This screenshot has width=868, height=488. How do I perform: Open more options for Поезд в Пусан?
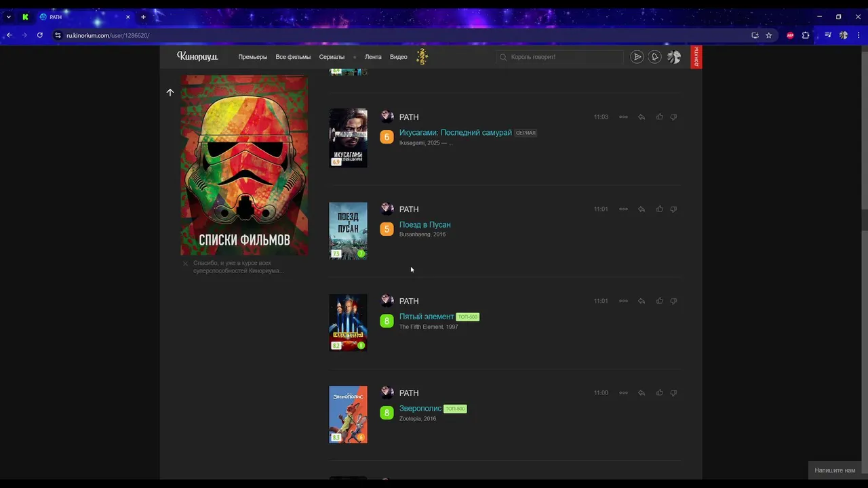pos(623,209)
